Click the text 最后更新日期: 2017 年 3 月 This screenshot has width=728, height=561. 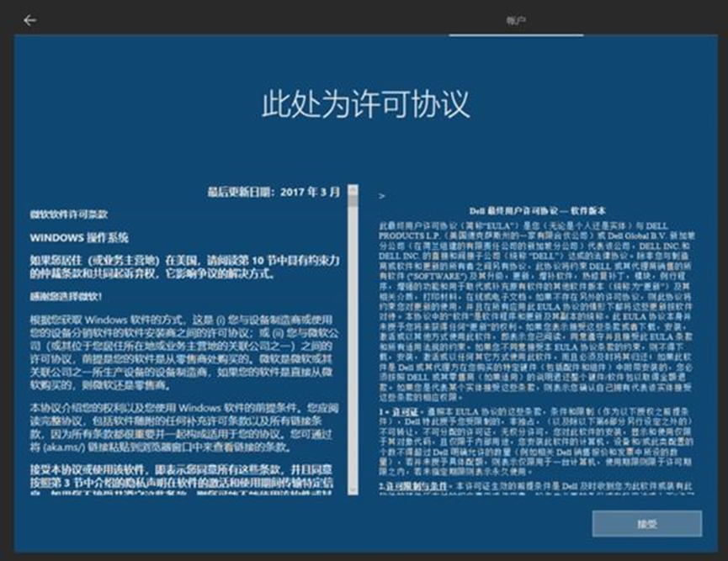click(274, 192)
